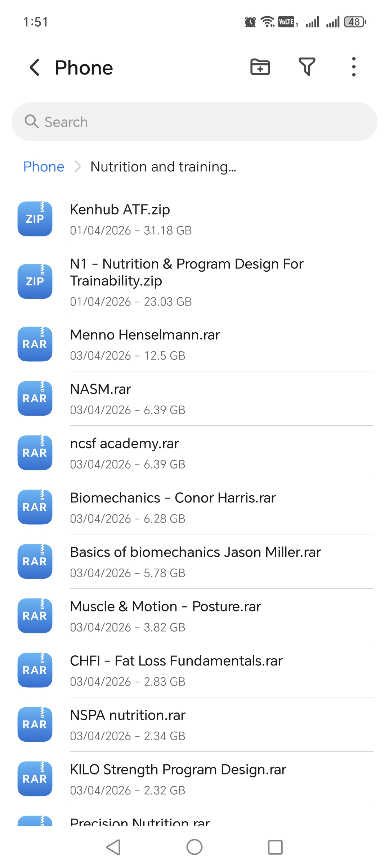The width and height of the screenshot is (389, 868).
Task: Go to the Phone breadcrumb link
Action: 44,167
